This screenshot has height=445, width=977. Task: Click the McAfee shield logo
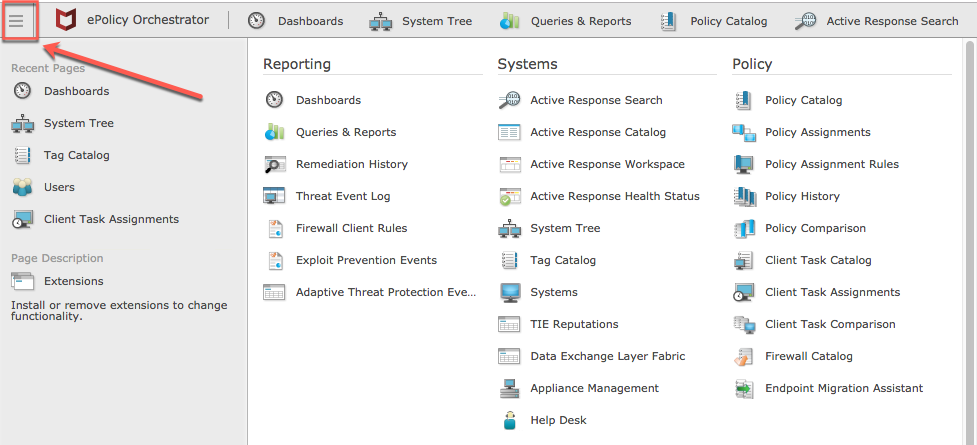click(x=65, y=21)
